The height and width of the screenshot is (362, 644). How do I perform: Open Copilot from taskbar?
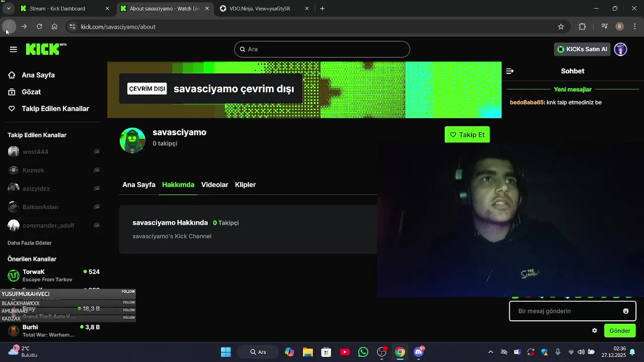coord(289,352)
